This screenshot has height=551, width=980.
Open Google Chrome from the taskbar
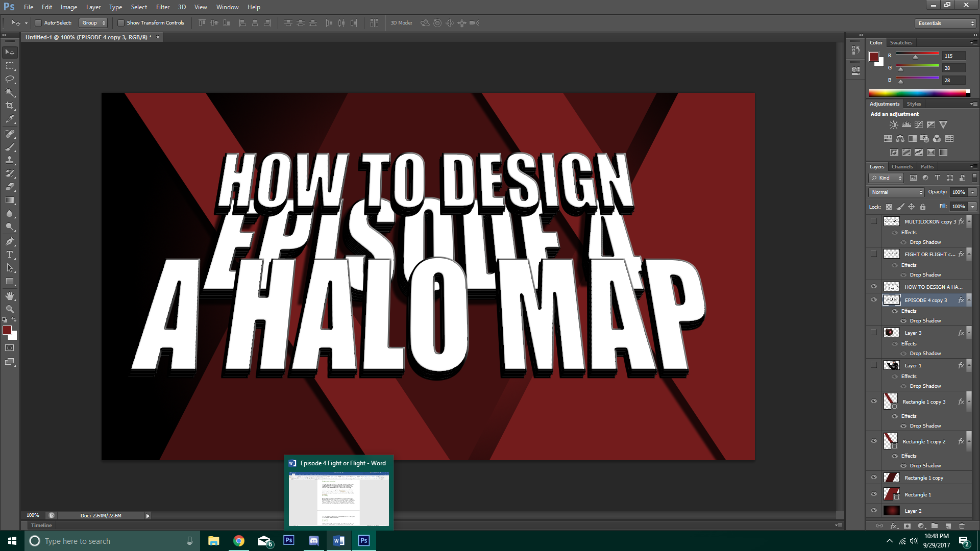tap(239, 541)
